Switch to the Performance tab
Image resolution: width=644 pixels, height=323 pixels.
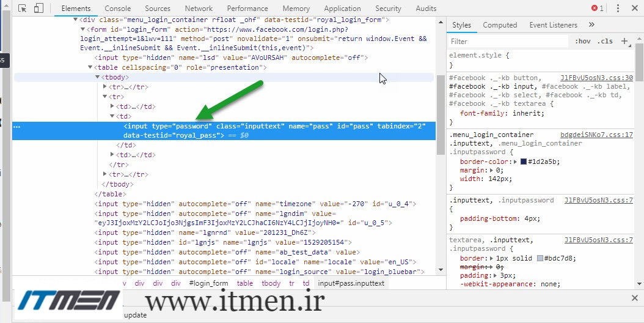(x=247, y=8)
